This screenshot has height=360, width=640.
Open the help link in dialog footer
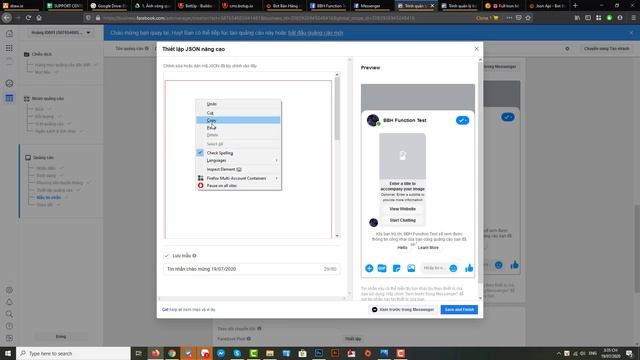coord(173,310)
